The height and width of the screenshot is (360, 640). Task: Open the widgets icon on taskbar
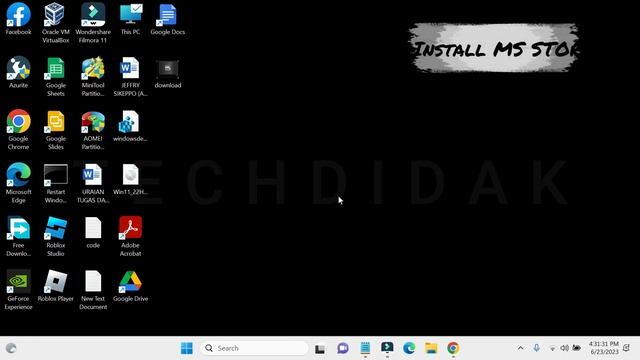click(x=11, y=348)
